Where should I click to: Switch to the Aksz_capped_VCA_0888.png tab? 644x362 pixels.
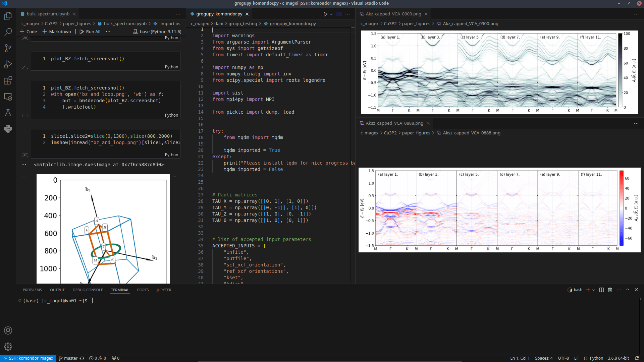pos(394,123)
